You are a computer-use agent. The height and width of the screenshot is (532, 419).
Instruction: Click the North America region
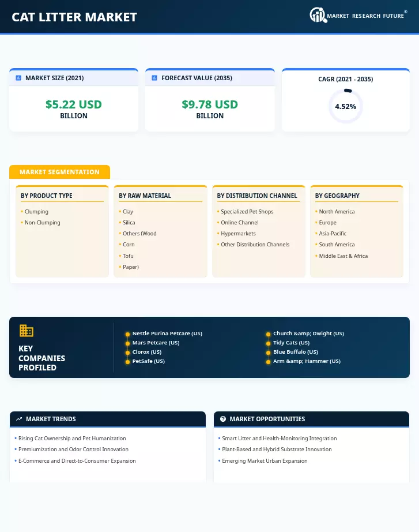coord(337,212)
